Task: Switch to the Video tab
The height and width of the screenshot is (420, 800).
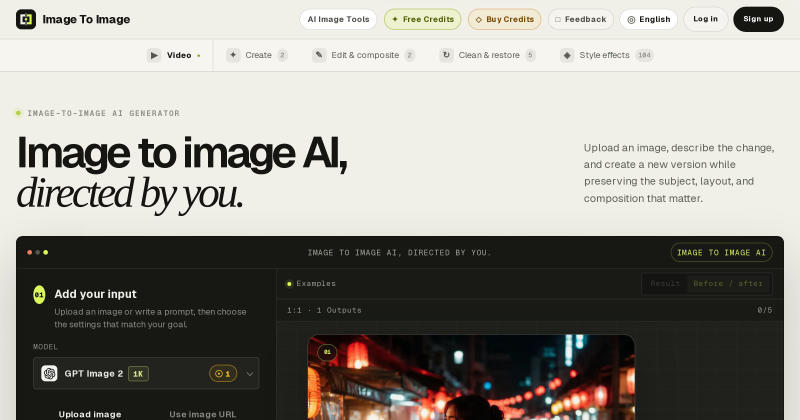Action: (x=174, y=55)
